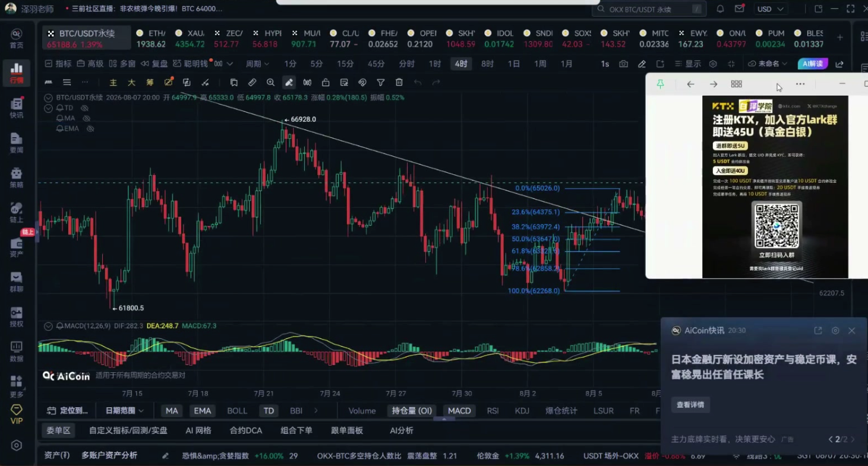Viewport: 868px width, 466px height.
Task: Expand the dropdown arrow next to 聪明钱
Action: [x=229, y=64]
